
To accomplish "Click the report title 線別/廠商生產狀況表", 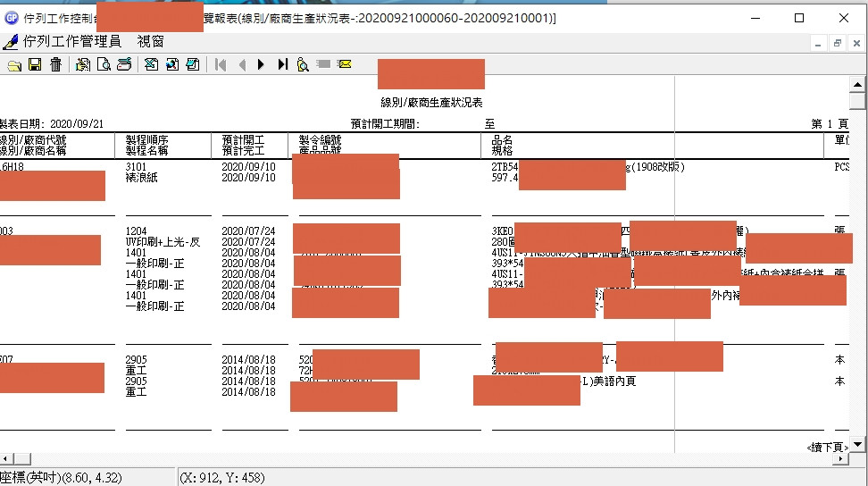I will (431, 103).
